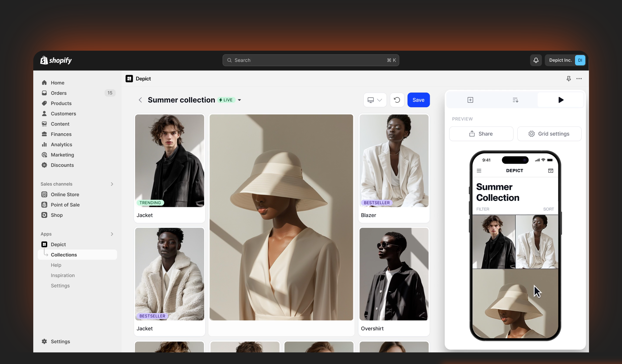Open Grid settings

point(549,134)
